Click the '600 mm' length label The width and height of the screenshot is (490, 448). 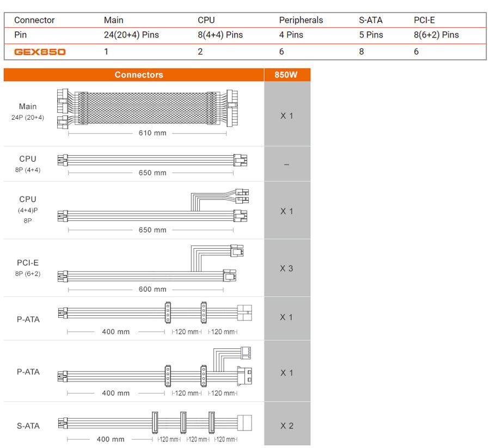coord(152,289)
